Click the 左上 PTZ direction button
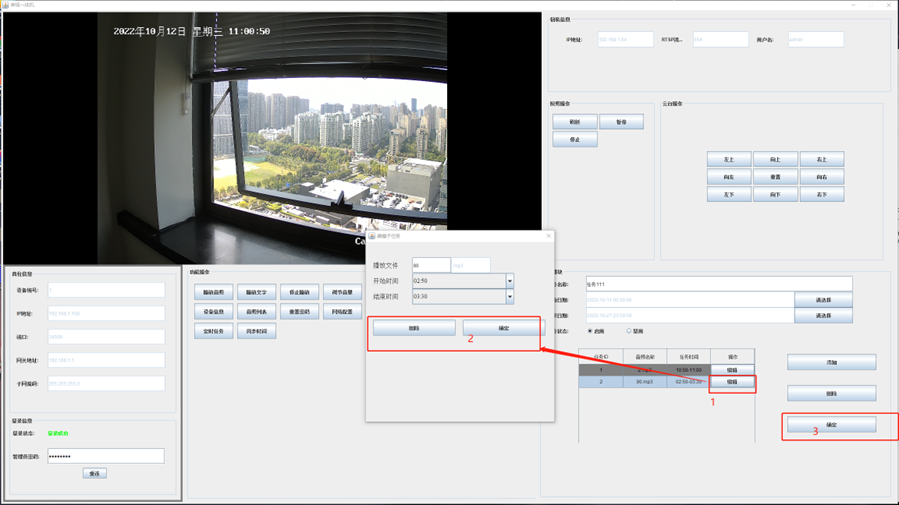 coord(727,159)
